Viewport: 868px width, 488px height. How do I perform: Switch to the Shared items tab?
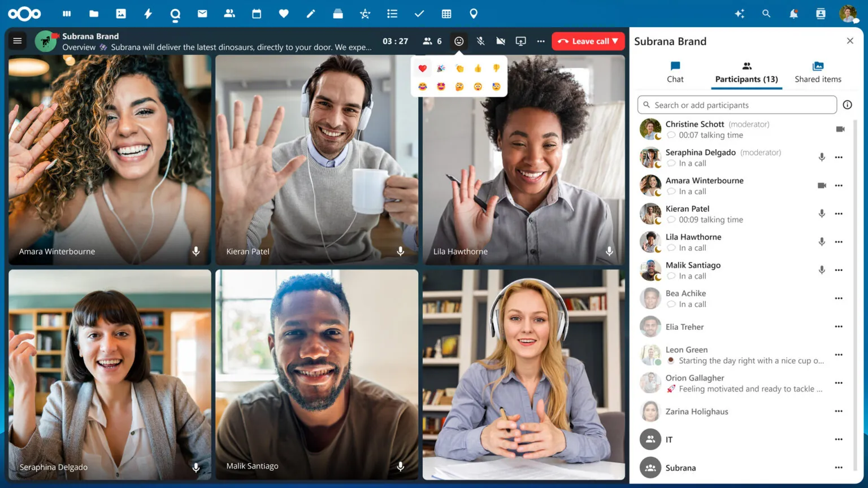click(x=818, y=72)
